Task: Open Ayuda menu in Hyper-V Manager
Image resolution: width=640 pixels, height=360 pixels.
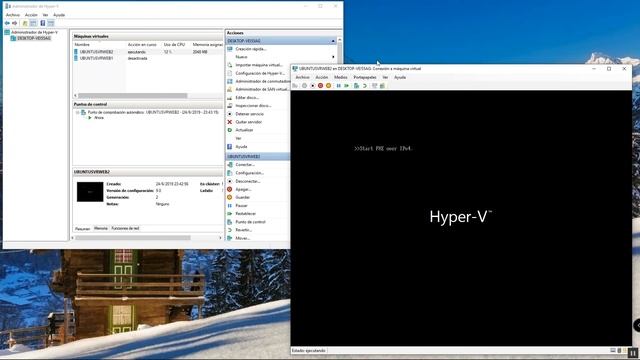Action: click(x=59, y=15)
